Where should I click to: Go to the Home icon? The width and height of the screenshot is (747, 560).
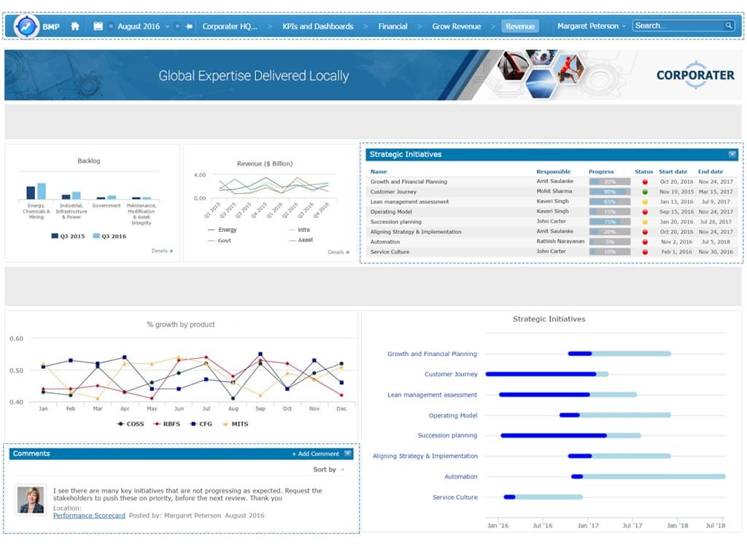pos(74,26)
